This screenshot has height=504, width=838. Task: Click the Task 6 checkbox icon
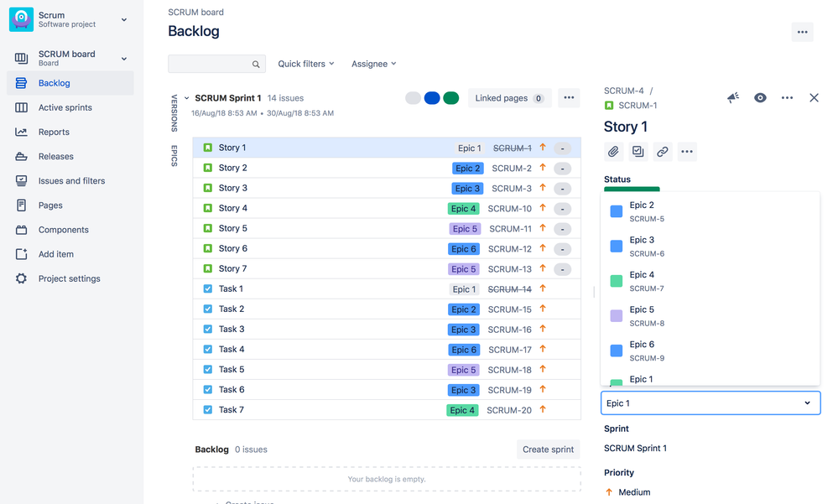208,390
